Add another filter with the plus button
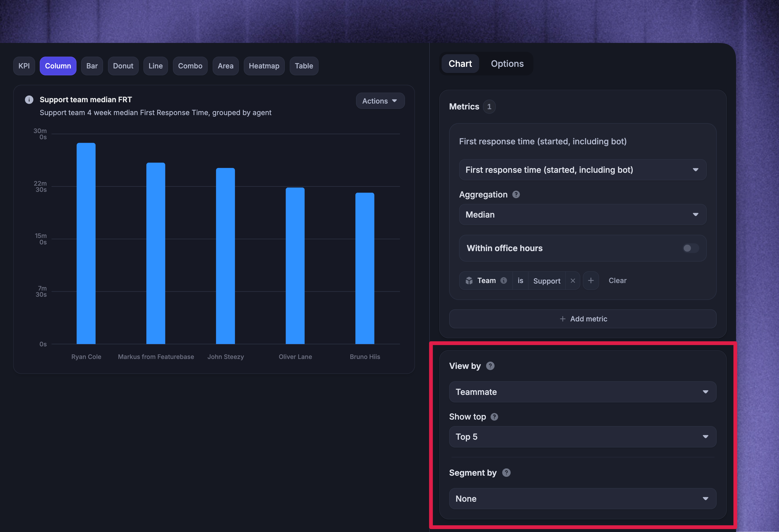Viewport: 779px width, 532px height. (591, 281)
